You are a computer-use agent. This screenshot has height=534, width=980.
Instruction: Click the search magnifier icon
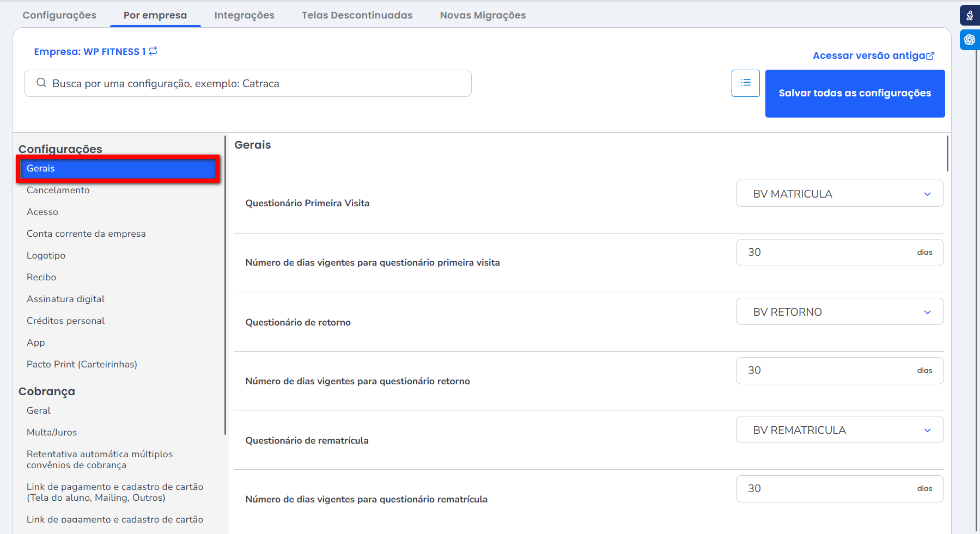41,83
